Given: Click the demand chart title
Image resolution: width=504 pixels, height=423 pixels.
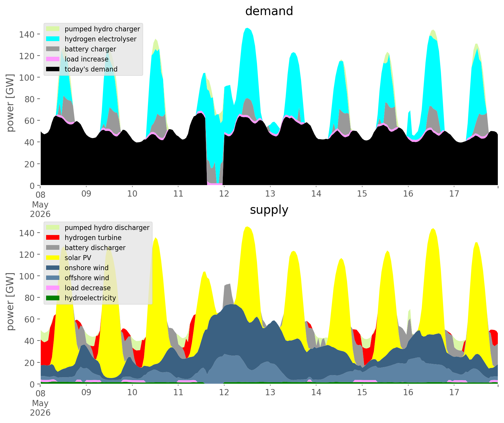Looking at the screenshot, I should click(x=269, y=11).
